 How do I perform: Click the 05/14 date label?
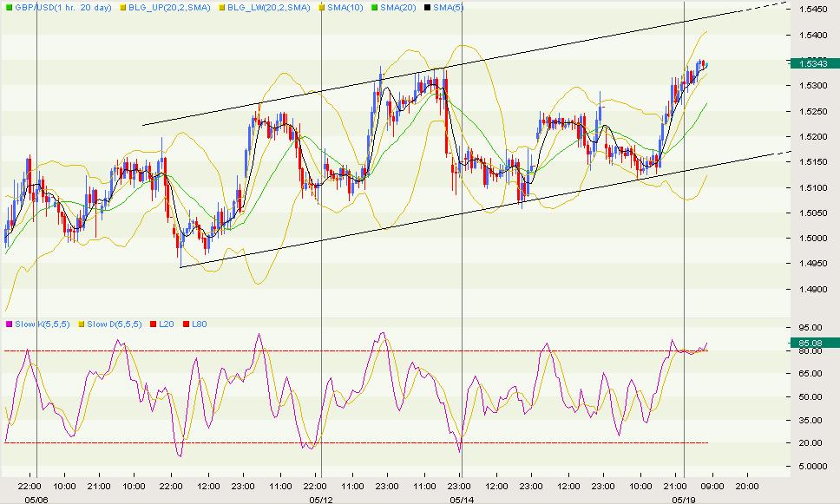pyautogui.click(x=462, y=499)
